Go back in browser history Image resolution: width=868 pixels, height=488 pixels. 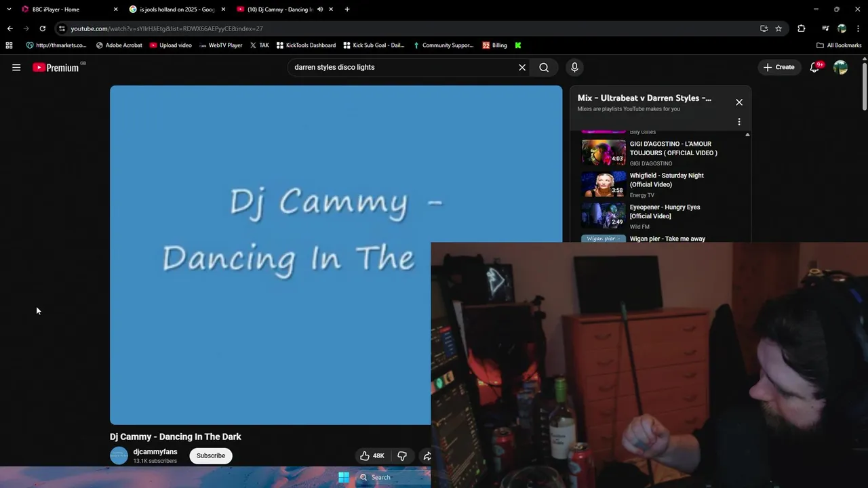point(9,28)
